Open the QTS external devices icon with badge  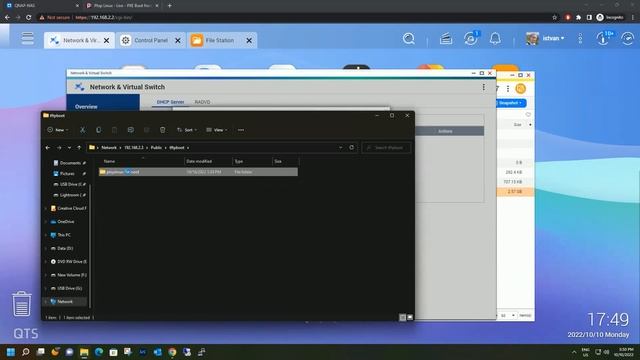pos(471,38)
